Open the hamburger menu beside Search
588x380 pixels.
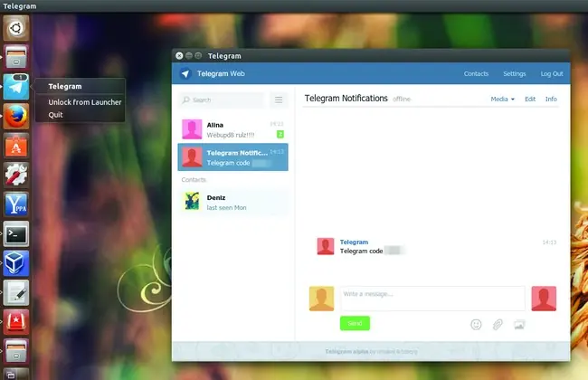279,100
